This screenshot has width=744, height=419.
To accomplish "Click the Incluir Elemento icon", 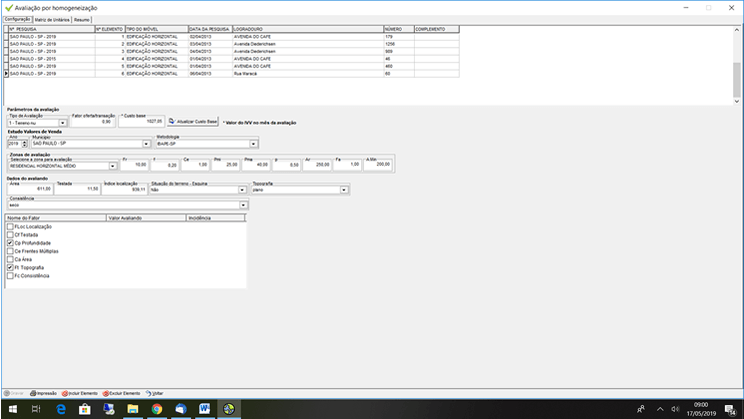I will (66, 393).
